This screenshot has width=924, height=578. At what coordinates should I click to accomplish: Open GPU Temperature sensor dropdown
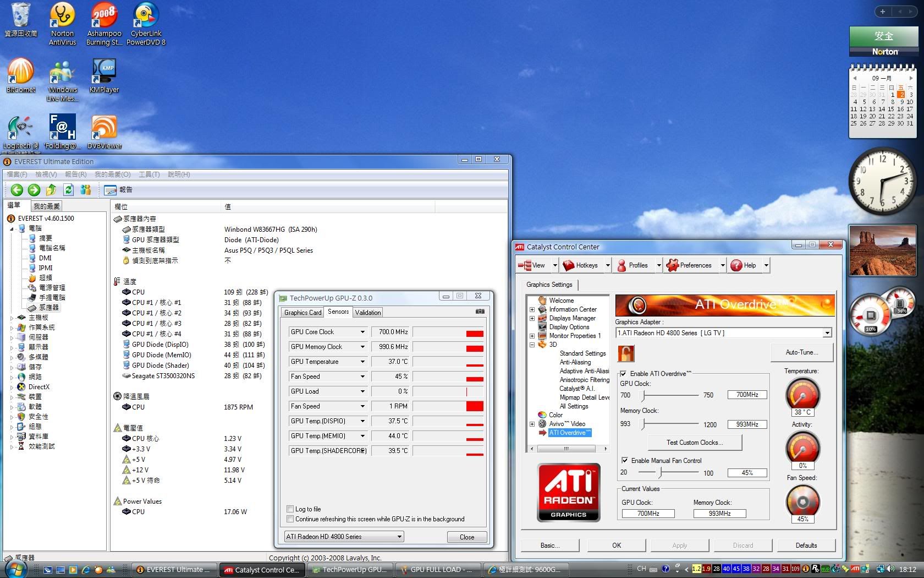(362, 362)
